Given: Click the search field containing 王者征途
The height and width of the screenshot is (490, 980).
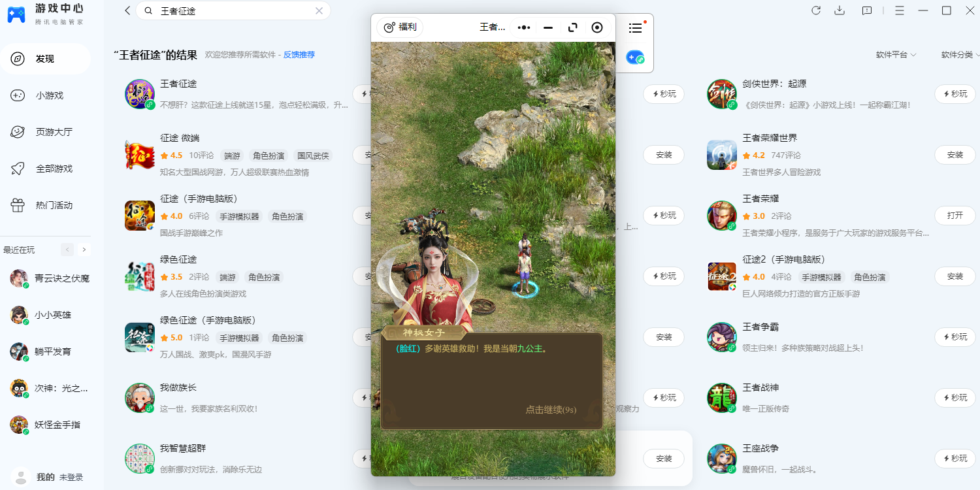Looking at the screenshot, I should pos(233,11).
